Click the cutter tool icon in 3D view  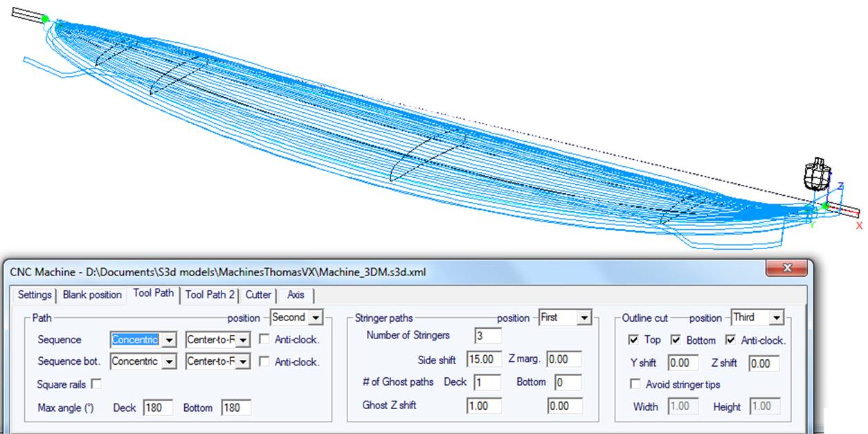click(815, 175)
